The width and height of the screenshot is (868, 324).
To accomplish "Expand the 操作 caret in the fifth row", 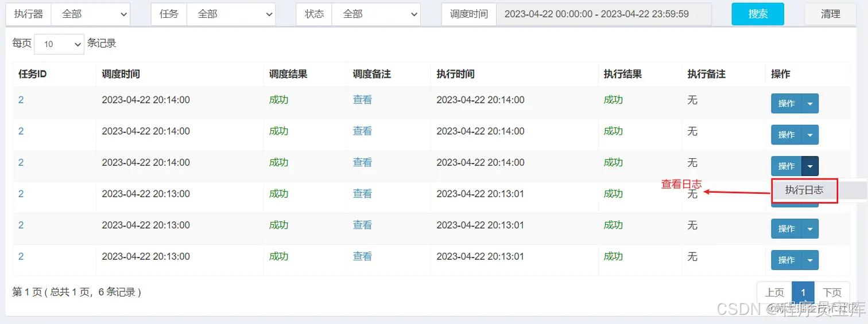I will tap(810, 229).
